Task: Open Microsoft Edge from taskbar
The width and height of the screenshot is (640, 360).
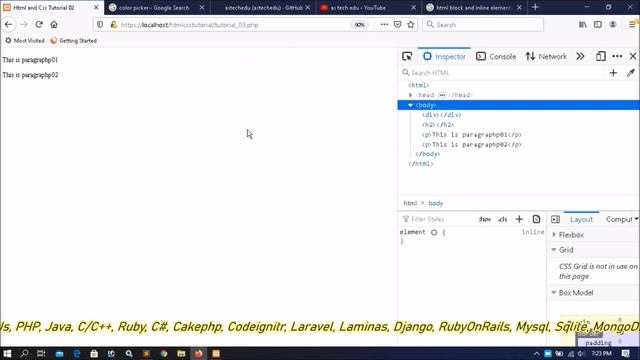Action: pos(76,353)
